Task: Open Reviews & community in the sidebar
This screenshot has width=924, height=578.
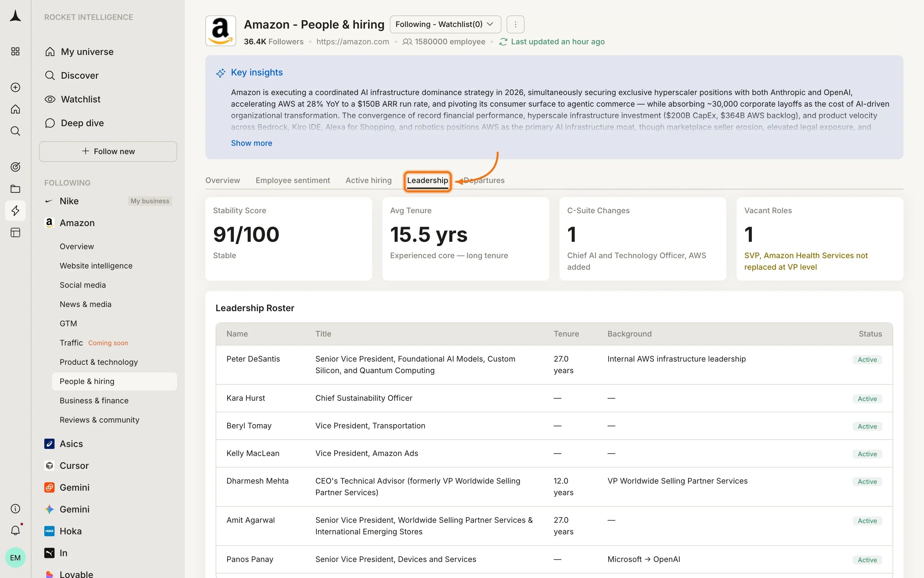Action: (99, 420)
